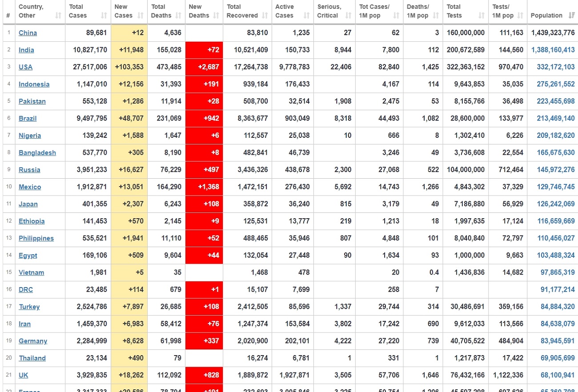Screen dimensions: 578x392
Task: Click Population column sort indicator
Action: coord(571,16)
